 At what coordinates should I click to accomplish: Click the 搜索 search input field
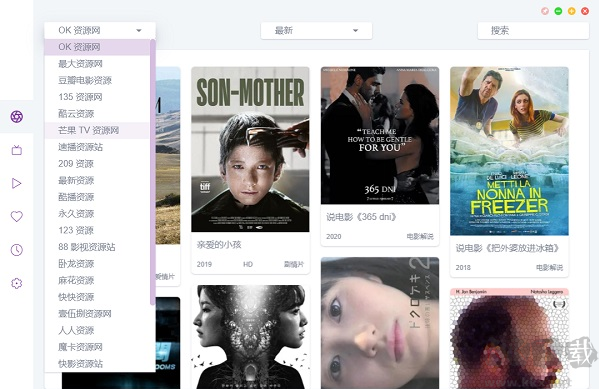533,30
